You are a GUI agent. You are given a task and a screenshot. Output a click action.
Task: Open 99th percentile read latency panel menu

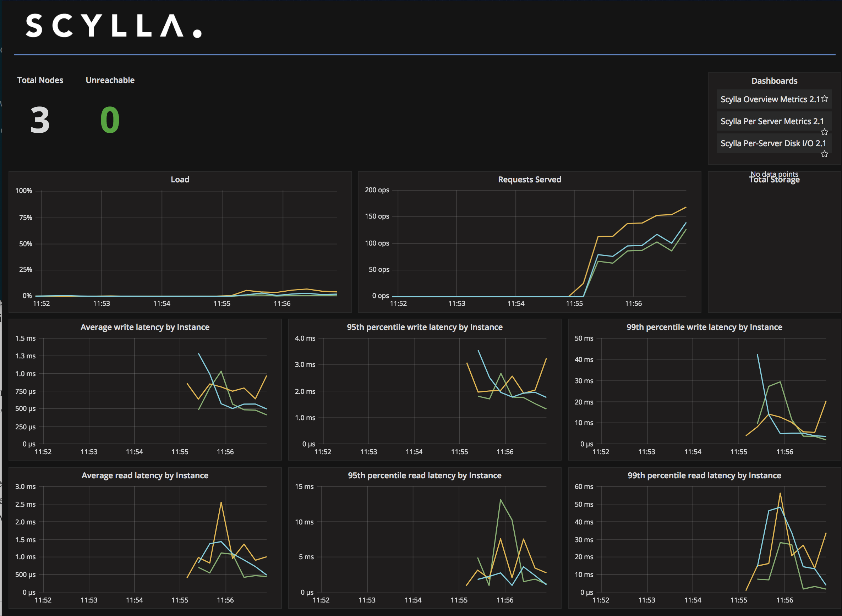tap(704, 475)
